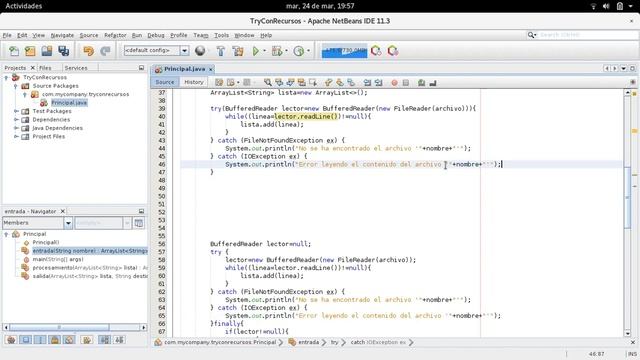The height and width of the screenshot is (360, 640).
Task: Click the Uncomment lines icon
Action: (x=433, y=83)
